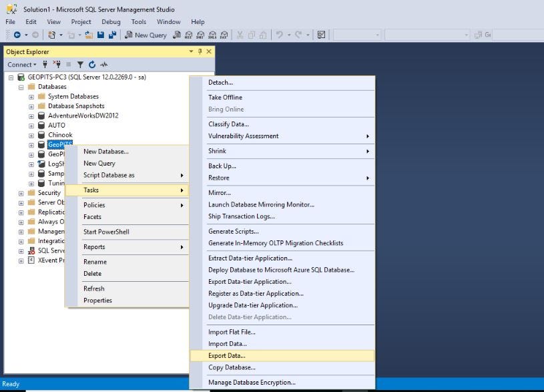544x392 pixels.
Task: Open the Tools menu
Action: [x=139, y=21]
